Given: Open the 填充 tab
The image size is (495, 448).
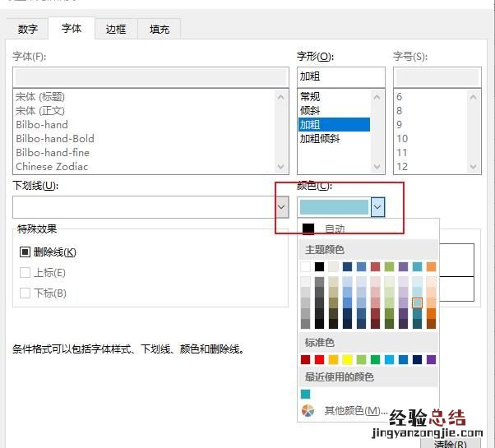Looking at the screenshot, I should tap(160, 29).
